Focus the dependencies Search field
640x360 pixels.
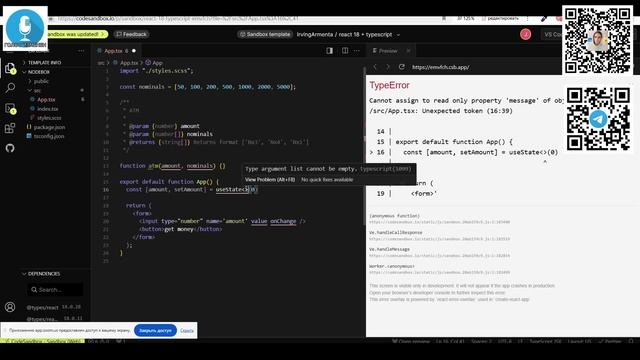coord(55,290)
